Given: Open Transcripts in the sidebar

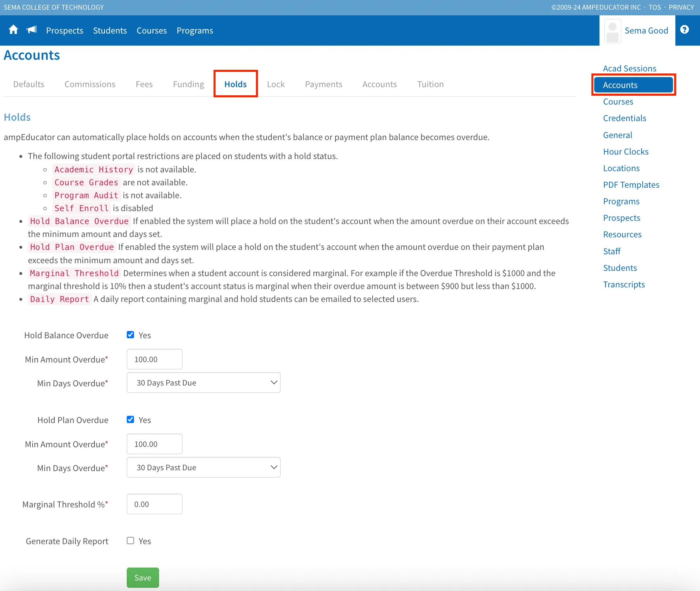Looking at the screenshot, I should [624, 285].
